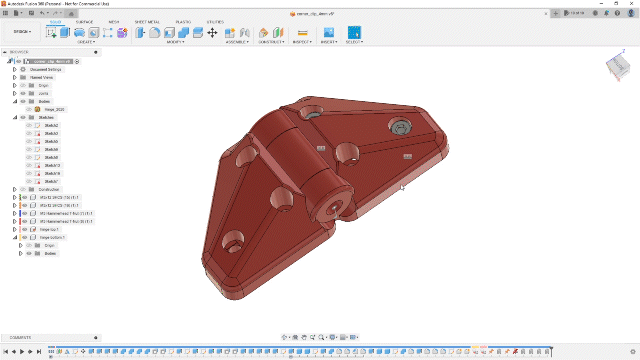
Task: Select the Shell tool
Action: 169,33
